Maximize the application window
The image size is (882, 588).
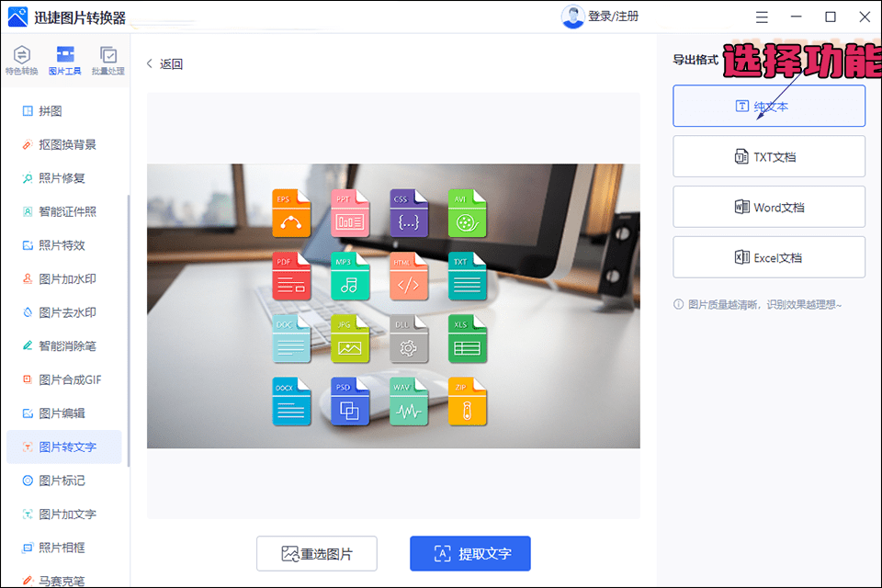click(831, 17)
